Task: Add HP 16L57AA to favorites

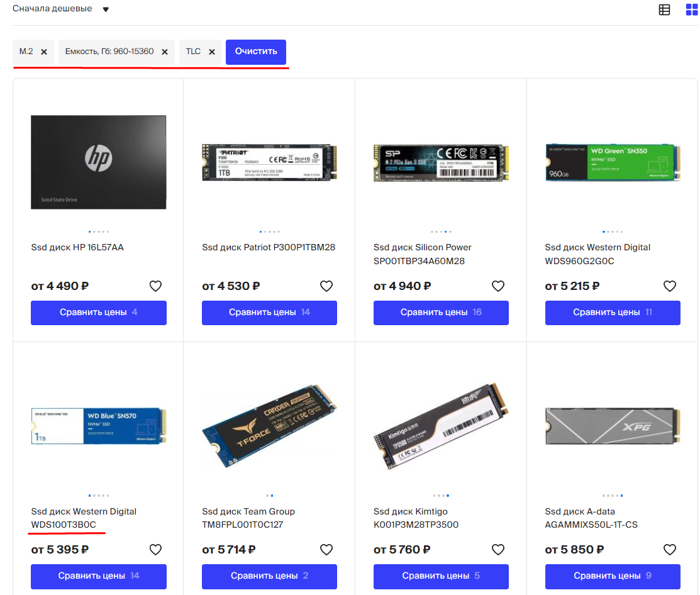Action: pos(155,286)
